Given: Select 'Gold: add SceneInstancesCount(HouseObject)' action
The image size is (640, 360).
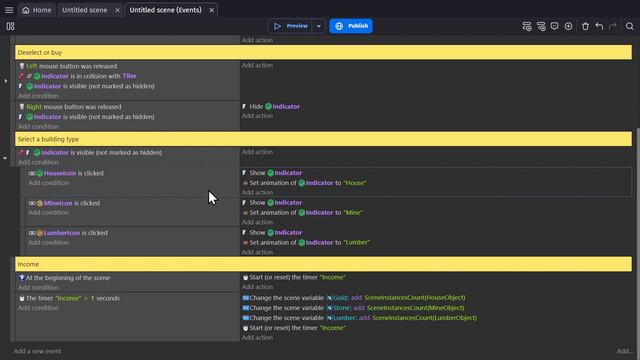Looking at the screenshot, I should pos(354,298).
